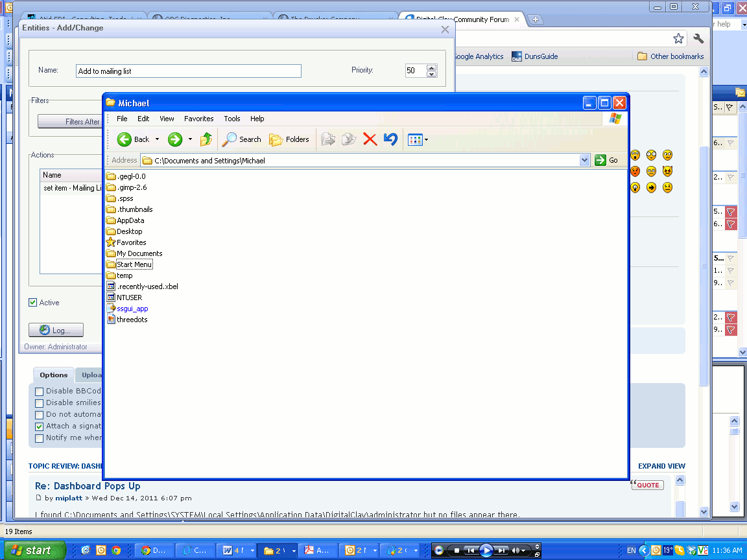Open the browser wrench menu
747x560 pixels.
698,39
